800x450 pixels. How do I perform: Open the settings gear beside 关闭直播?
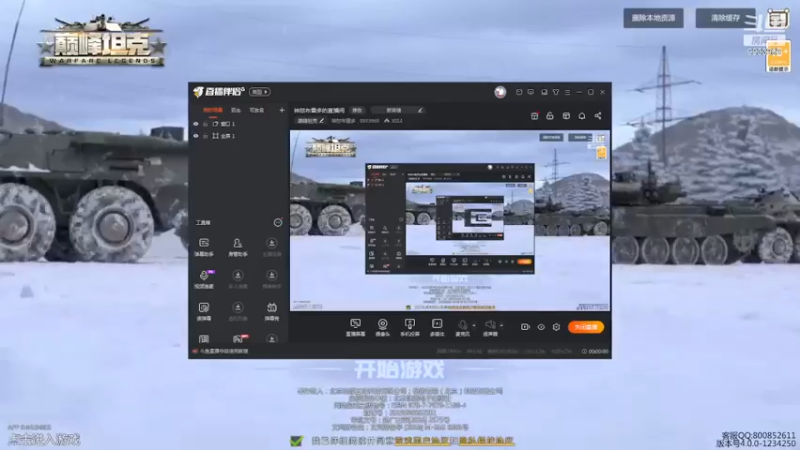click(557, 327)
